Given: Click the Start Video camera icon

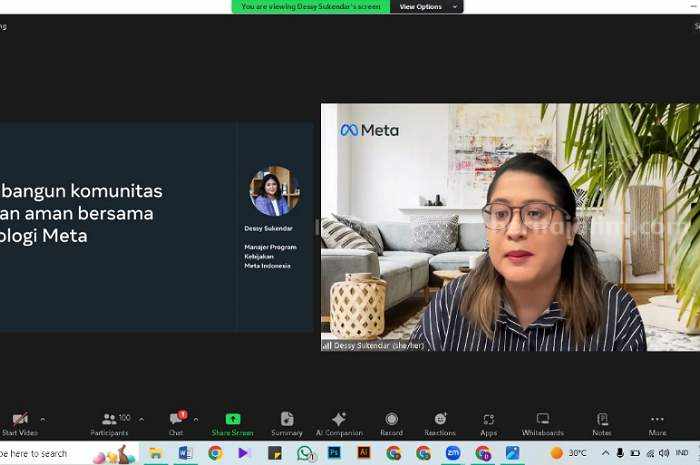Looking at the screenshot, I should tap(20, 419).
